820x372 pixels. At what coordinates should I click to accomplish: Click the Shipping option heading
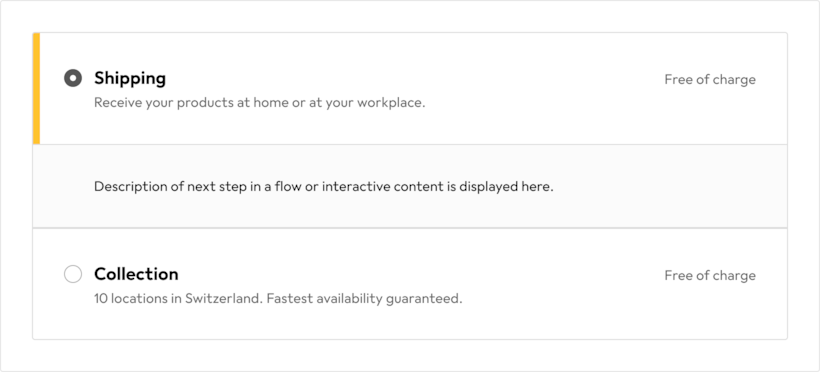point(130,78)
